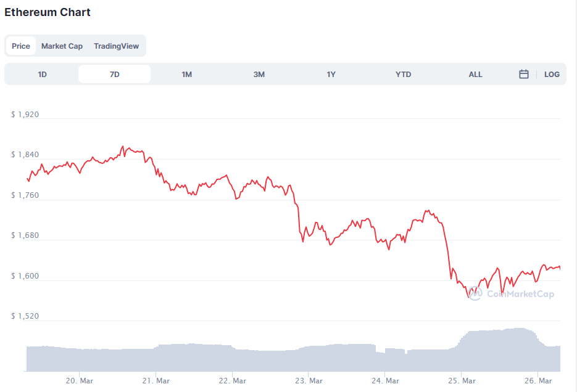This screenshot has width=577, height=392.
Task: Click the $ 1,600 price axis label
Action: [25, 276]
